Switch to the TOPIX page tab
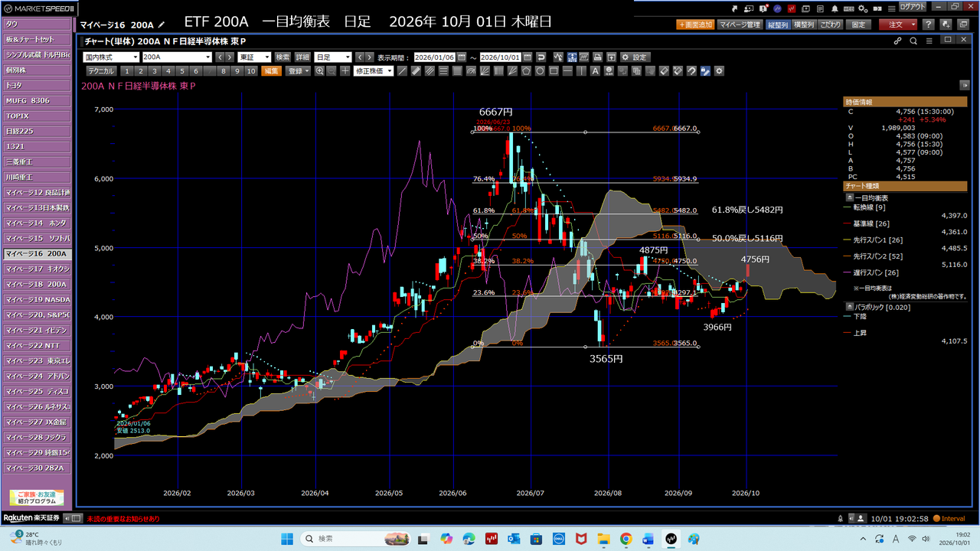This screenshot has width=980, height=551. point(36,116)
